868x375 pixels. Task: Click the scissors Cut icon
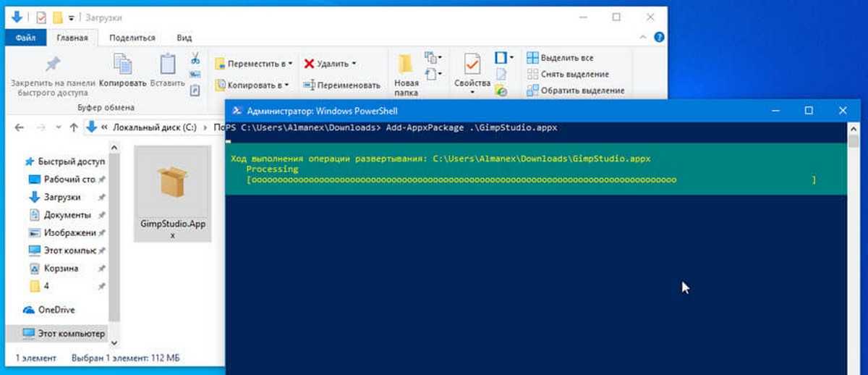[x=195, y=57]
